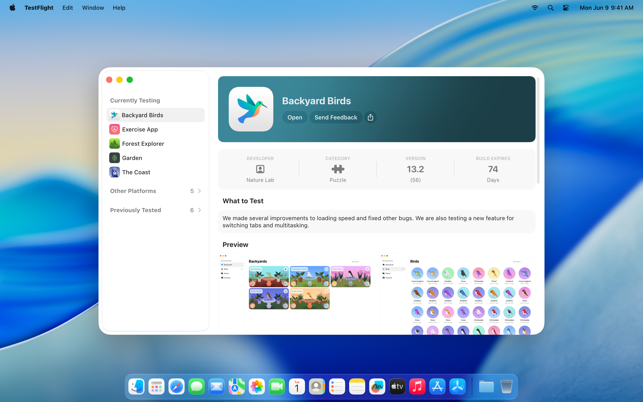Click the share icon next to Send Feedback
The image size is (643, 402).
click(x=370, y=117)
